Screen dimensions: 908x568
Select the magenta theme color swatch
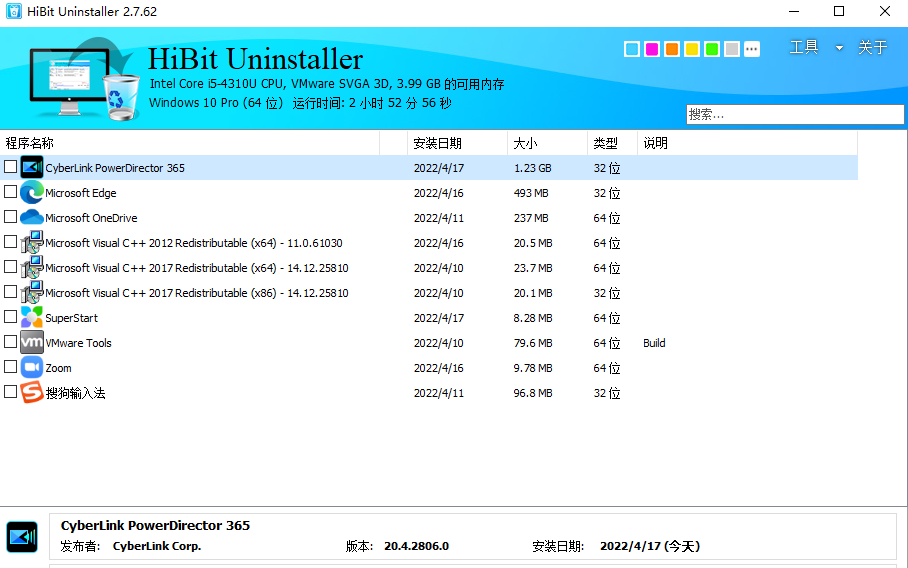coord(652,49)
